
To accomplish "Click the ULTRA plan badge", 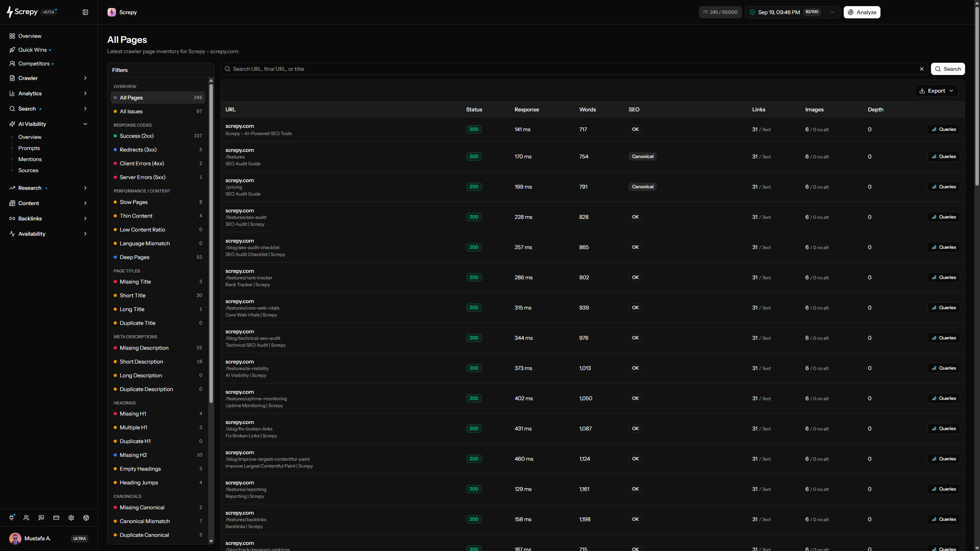I will point(80,538).
